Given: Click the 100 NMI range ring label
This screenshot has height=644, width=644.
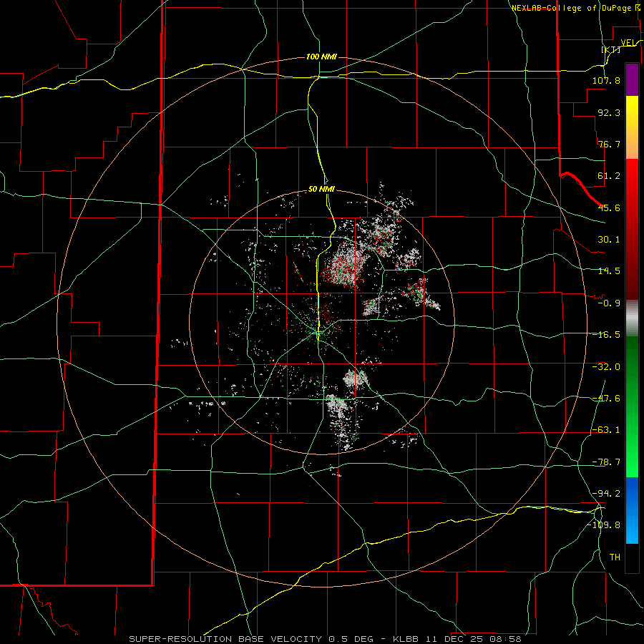Looking at the screenshot, I should [x=321, y=57].
